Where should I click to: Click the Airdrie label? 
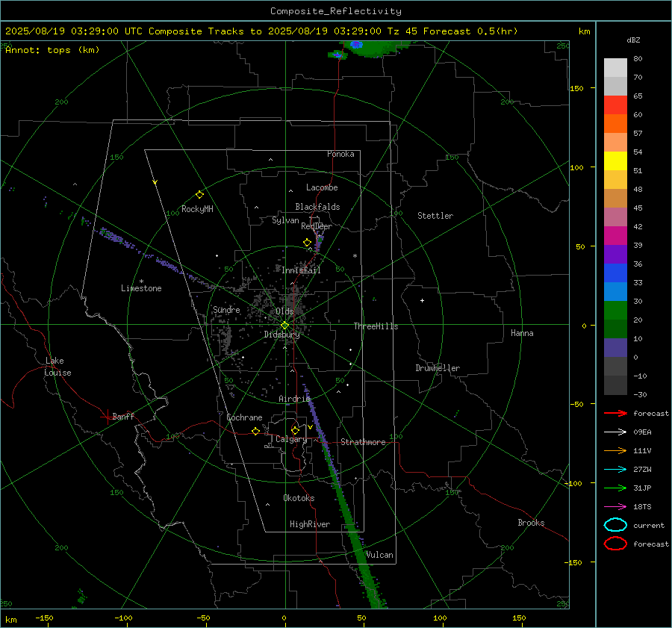(294, 399)
